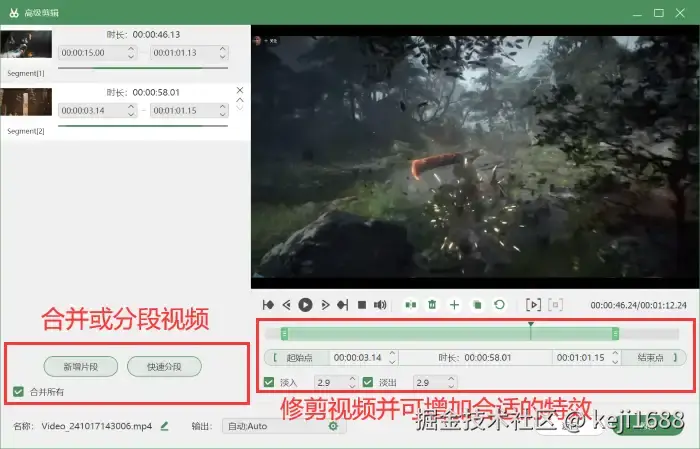Screen dimensions: 700x449
Task: Delete the current segment with trash icon
Action: (x=432, y=305)
